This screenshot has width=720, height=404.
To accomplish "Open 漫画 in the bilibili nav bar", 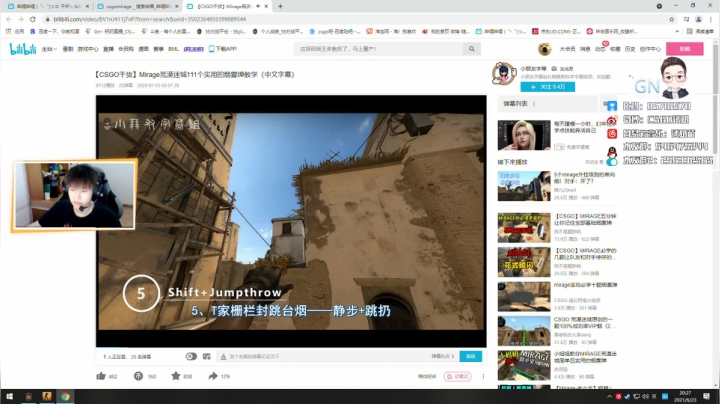I will [x=144, y=49].
